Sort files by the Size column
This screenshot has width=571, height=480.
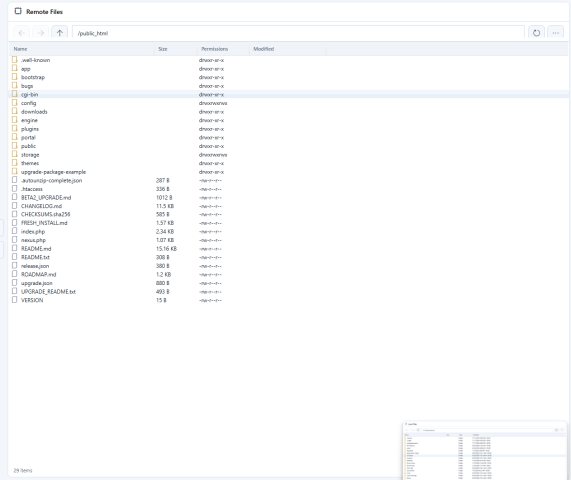(x=163, y=49)
